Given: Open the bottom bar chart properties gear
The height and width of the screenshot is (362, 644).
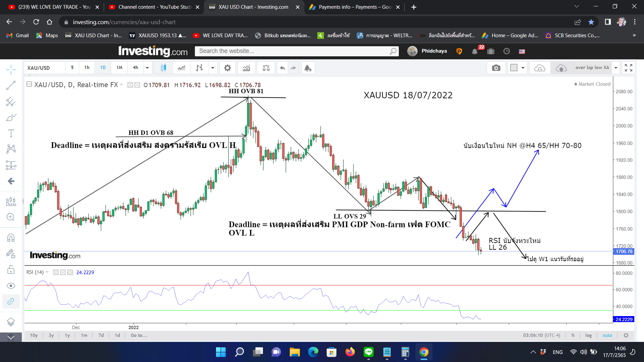Looking at the screenshot, I should coord(626,336).
